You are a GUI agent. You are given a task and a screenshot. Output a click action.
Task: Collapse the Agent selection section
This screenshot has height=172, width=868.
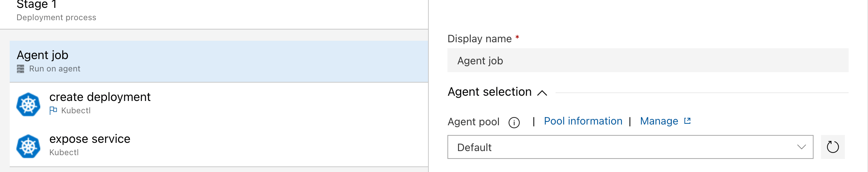click(542, 93)
